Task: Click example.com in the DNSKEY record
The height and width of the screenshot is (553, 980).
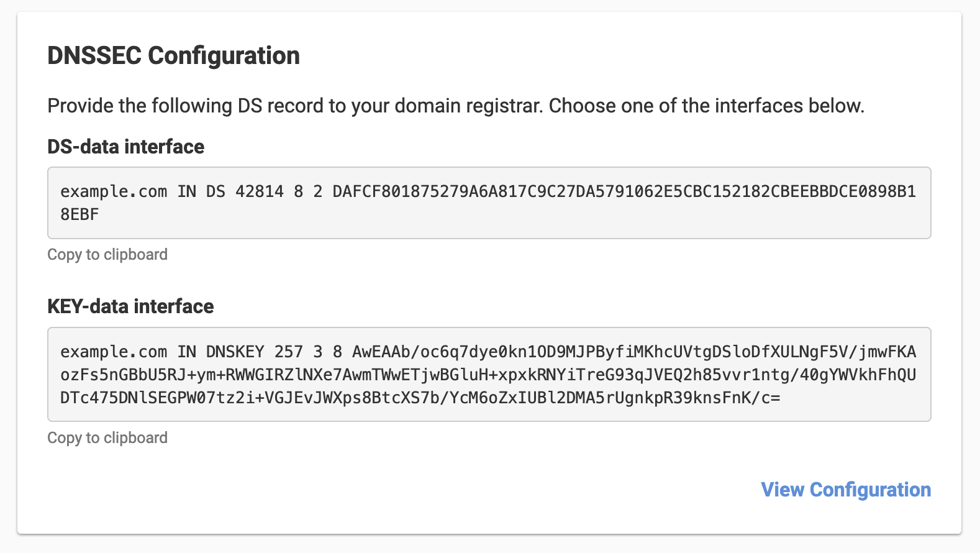Action: tap(114, 352)
